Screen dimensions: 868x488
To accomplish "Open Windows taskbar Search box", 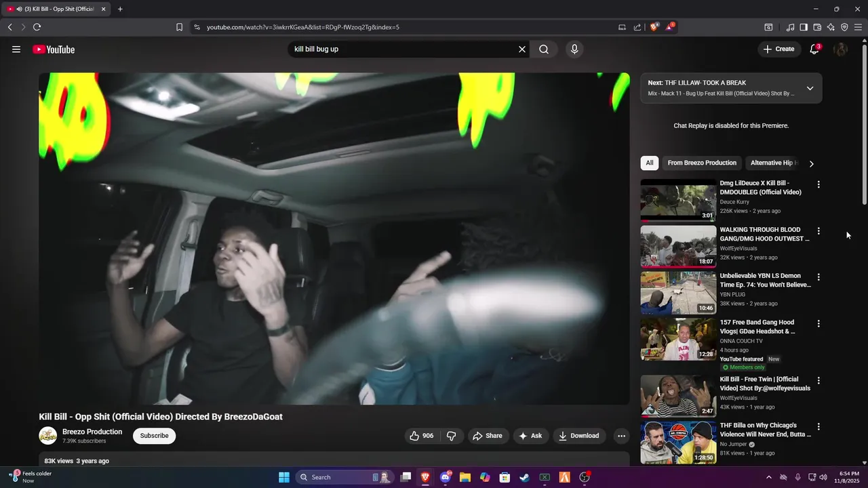I will (344, 477).
